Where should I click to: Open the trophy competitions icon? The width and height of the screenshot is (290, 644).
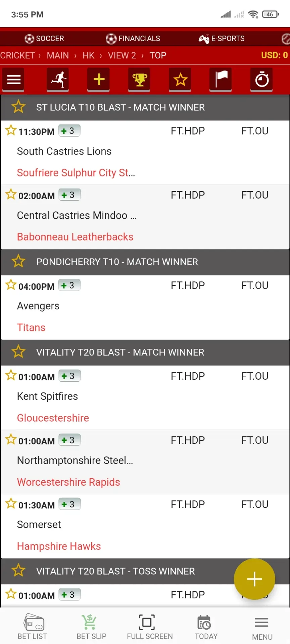click(x=139, y=80)
